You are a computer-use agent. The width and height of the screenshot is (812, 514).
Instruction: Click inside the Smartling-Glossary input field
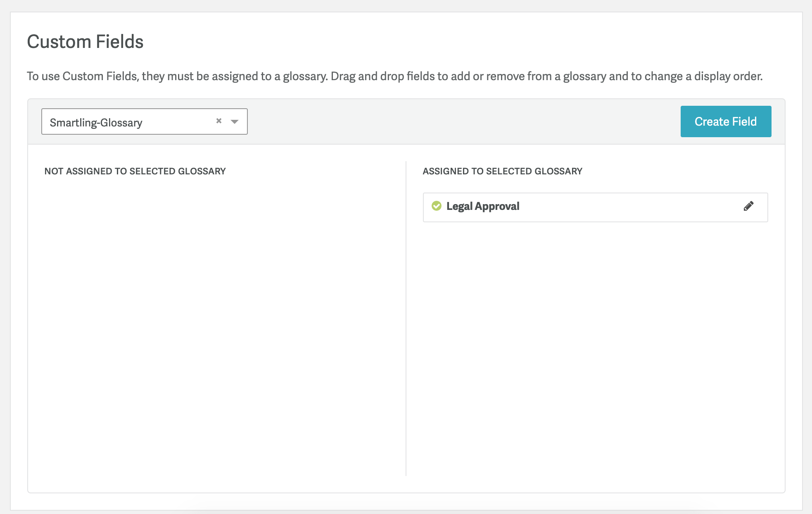[x=124, y=121]
